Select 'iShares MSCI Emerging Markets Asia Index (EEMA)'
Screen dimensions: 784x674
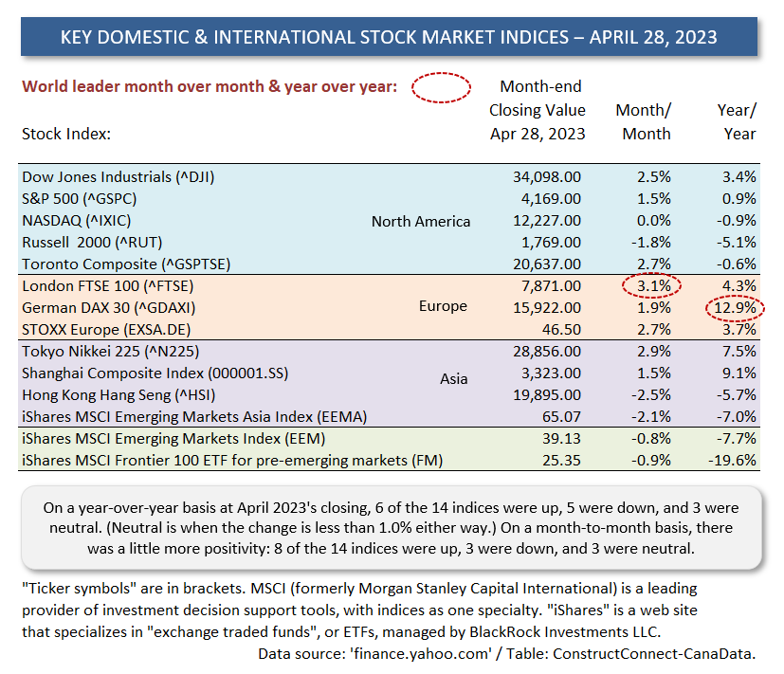pyautogui.click(x=194, y=417)
